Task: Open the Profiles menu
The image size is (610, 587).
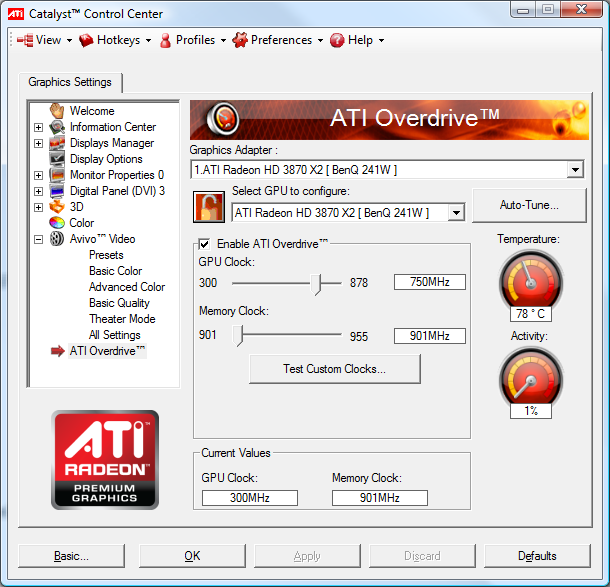Action: 195,40
